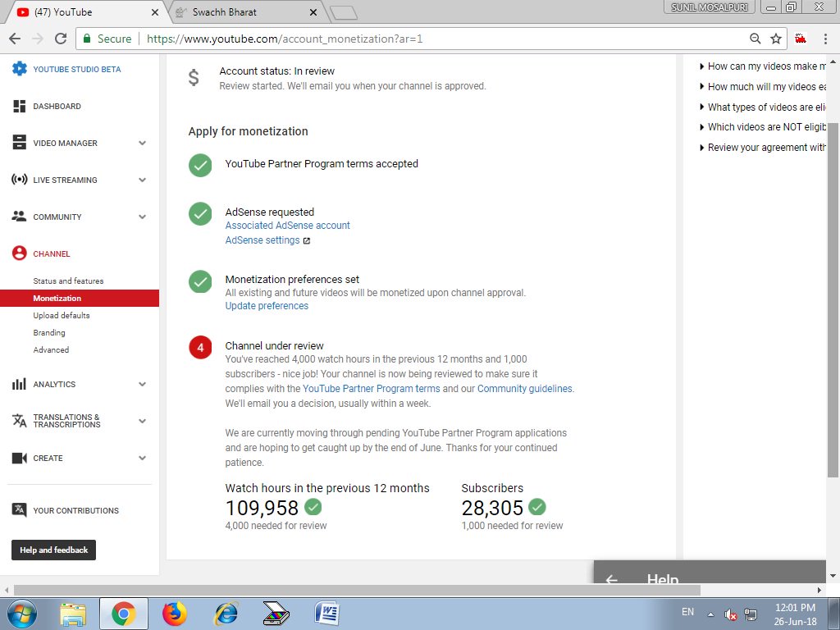
Task: Expand 'Which videos are NOT eligible' topic
Action: click(763, 127)
